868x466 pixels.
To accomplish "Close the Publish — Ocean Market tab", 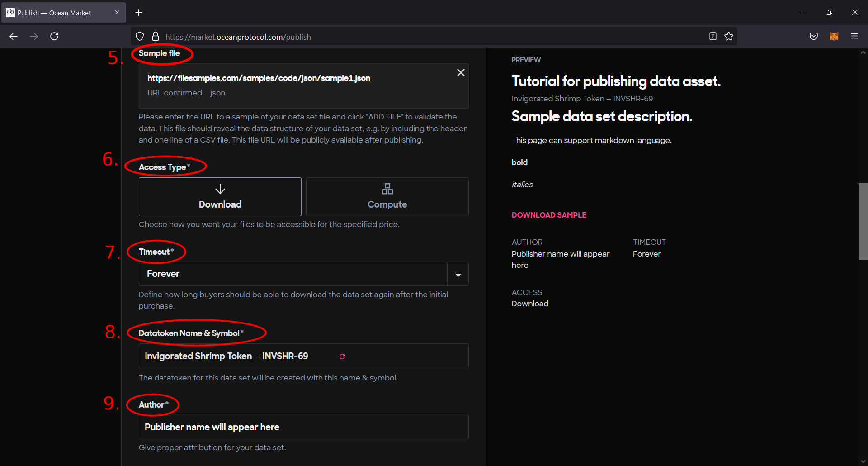I will point(117,13).
